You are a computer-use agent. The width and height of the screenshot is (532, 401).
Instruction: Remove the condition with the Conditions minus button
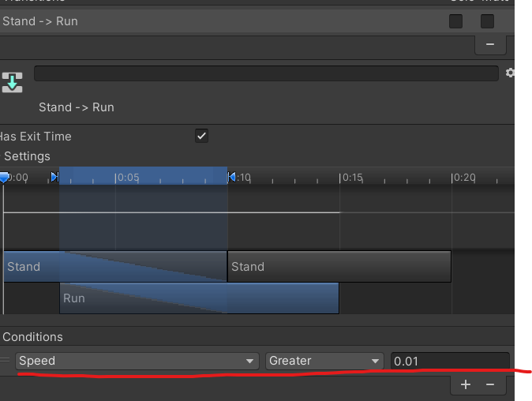click(490, 384)
